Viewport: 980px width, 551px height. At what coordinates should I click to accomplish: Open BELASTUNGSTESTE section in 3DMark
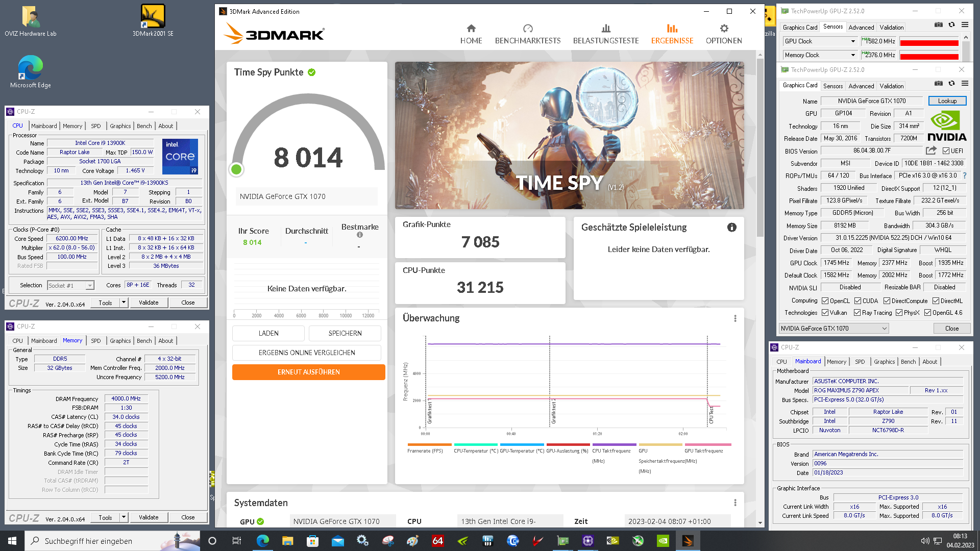(606, 34)
